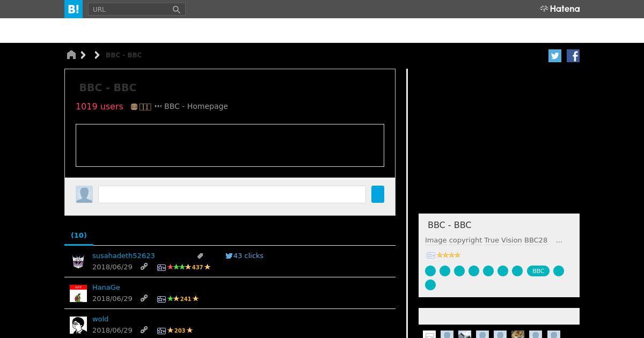Open HanaGe user profile
This screenshot has height=338, width=644.
pyautogui.click(x=106, y=287)
